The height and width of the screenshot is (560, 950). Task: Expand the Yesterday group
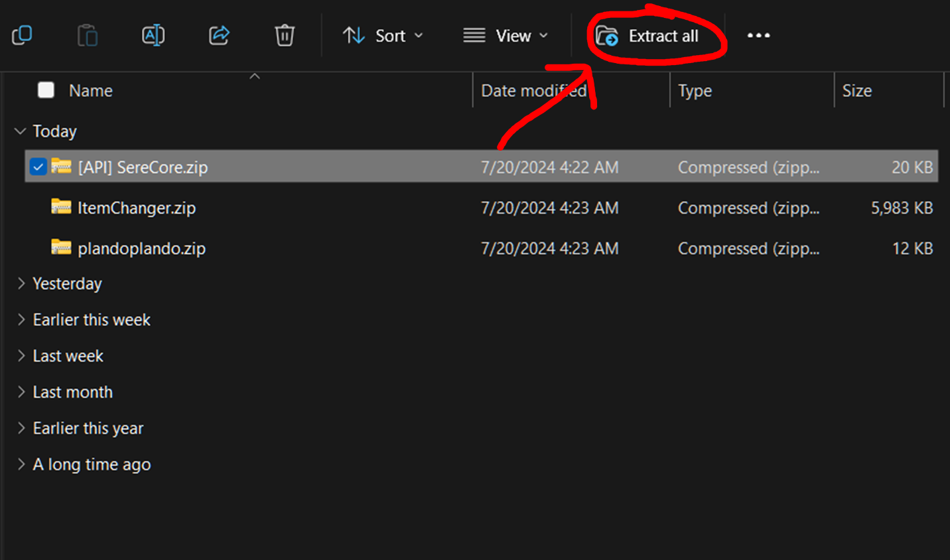[21, 283]
